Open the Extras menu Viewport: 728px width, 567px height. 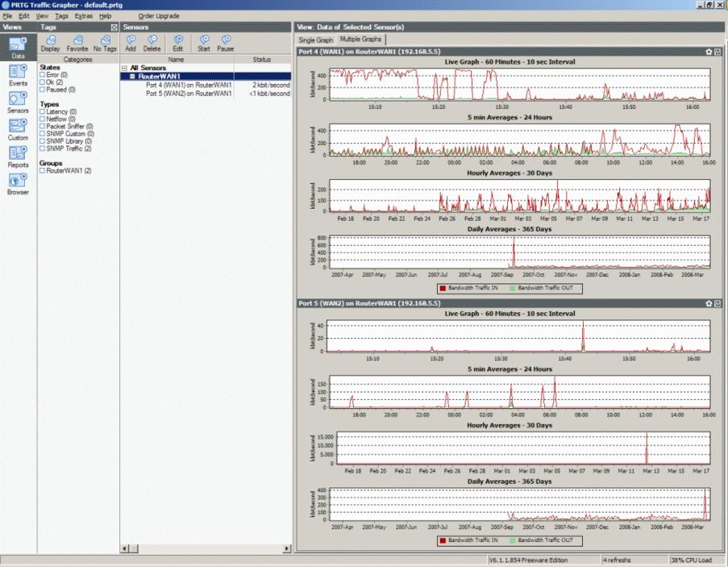click(84, 16)
